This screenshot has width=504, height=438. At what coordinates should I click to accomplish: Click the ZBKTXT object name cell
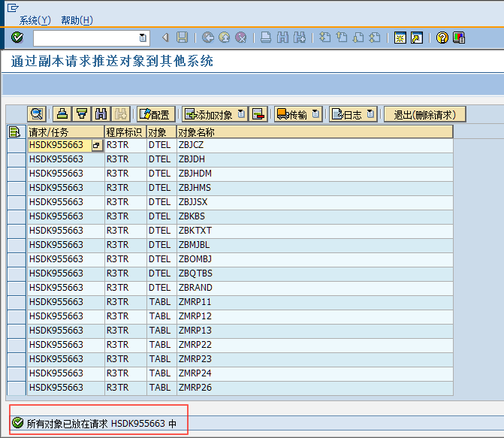[315, 231]
